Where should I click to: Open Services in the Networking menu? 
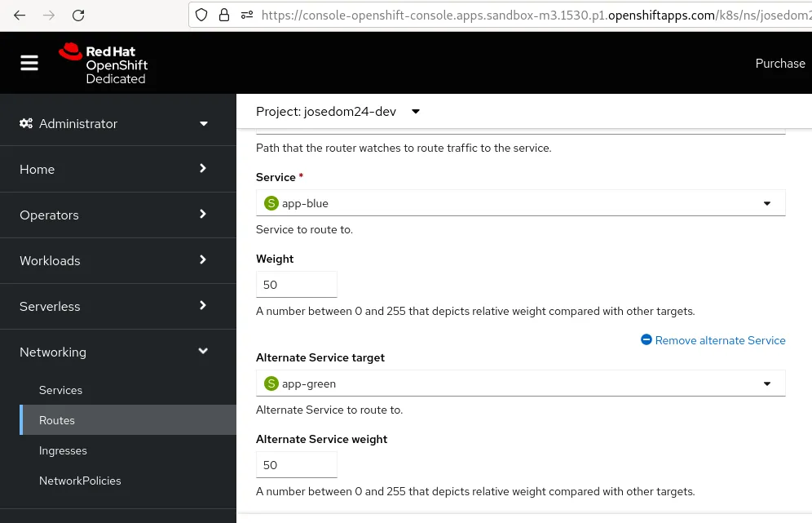60,390
